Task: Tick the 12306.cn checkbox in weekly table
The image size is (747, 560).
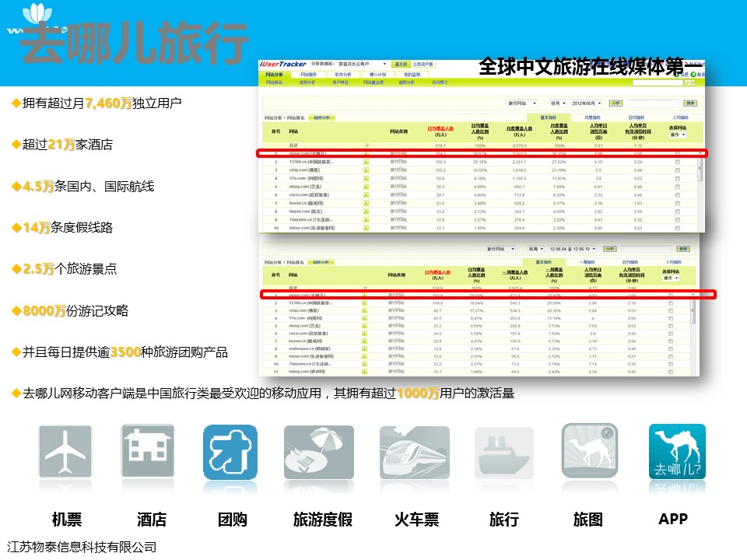Action: [x=670, y=303]
